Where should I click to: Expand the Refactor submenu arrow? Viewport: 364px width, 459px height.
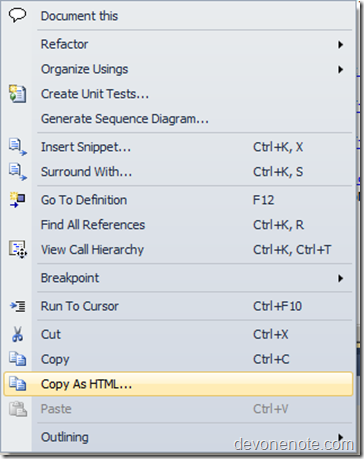[340, 44]
